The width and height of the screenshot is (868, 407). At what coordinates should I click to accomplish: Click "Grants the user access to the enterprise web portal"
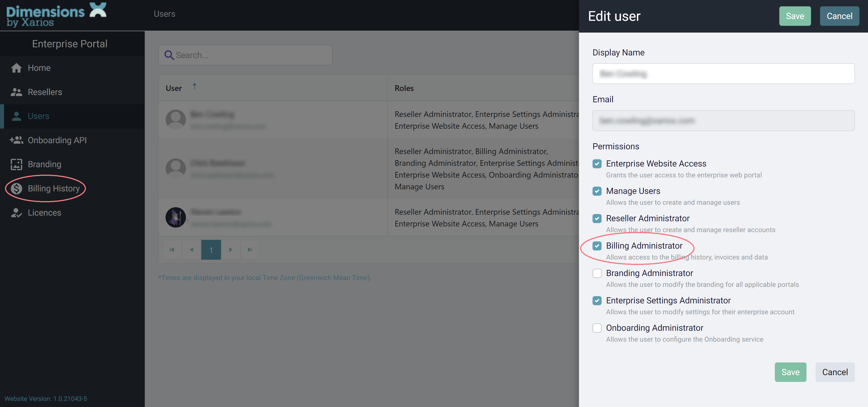point(684,175)
